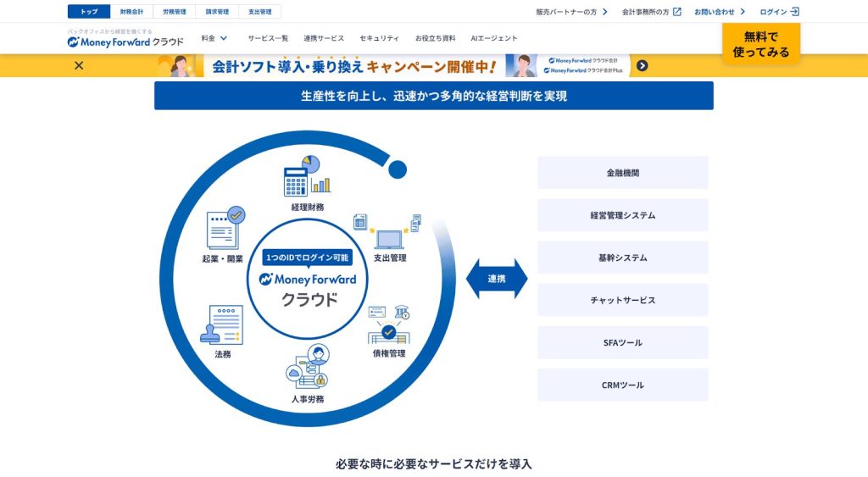Open 会計事務所の方 external link

coord(651,12)
